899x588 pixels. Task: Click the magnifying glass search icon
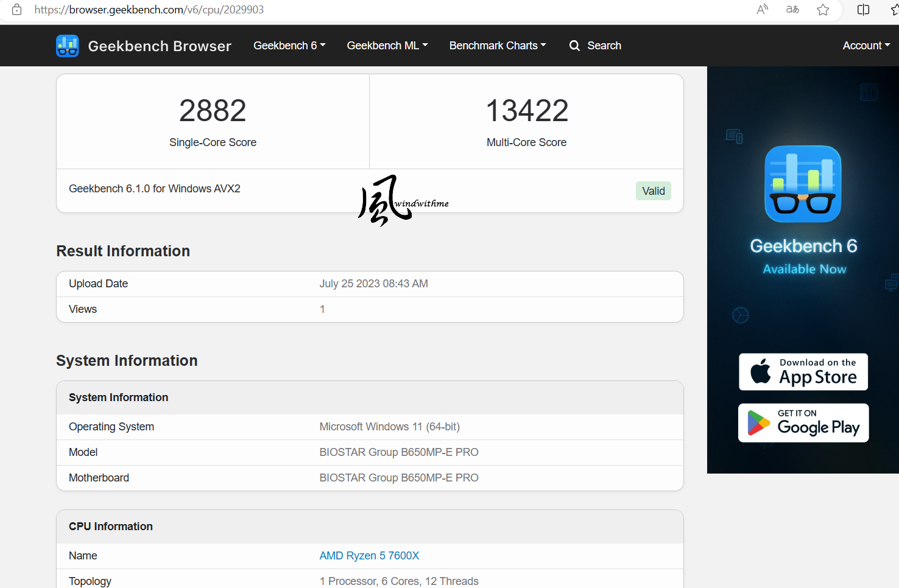point(574,46)
